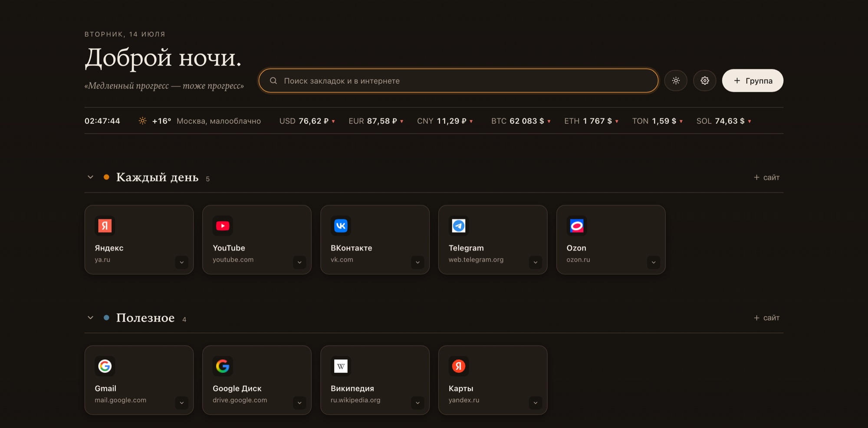The width and height of the screenshot is (868, 428).
Task: Open the Telegram card dropdown menu
Action: pos(536,262)
